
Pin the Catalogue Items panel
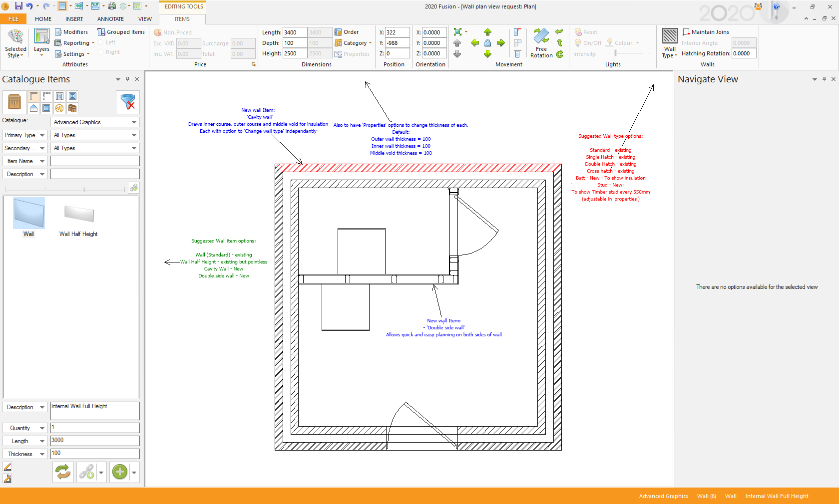coord(127,79)
